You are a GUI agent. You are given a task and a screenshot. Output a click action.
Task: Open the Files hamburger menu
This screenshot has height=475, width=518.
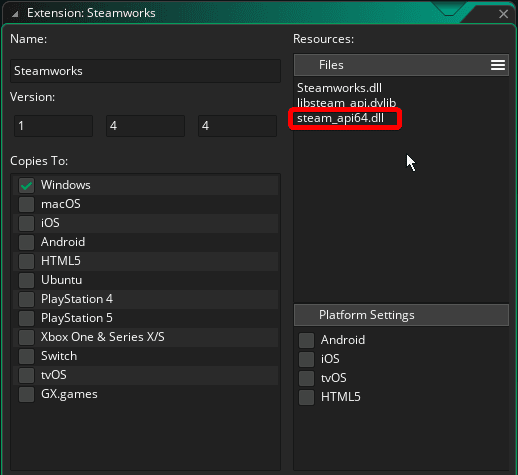[x=498, y=65]
